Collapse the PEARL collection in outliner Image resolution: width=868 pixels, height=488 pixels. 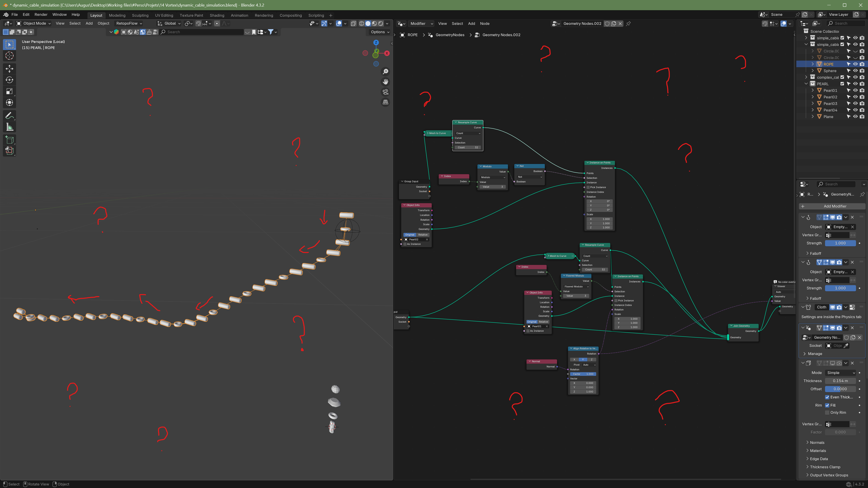(806, 84)
